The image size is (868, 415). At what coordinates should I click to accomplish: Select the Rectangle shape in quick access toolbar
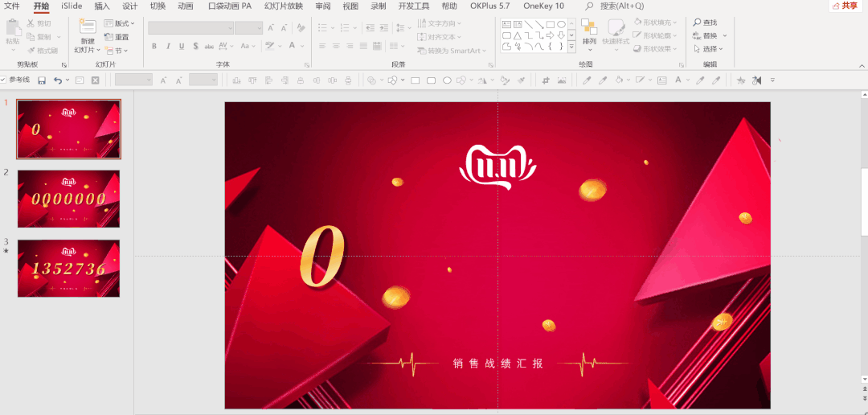point(416,80)
